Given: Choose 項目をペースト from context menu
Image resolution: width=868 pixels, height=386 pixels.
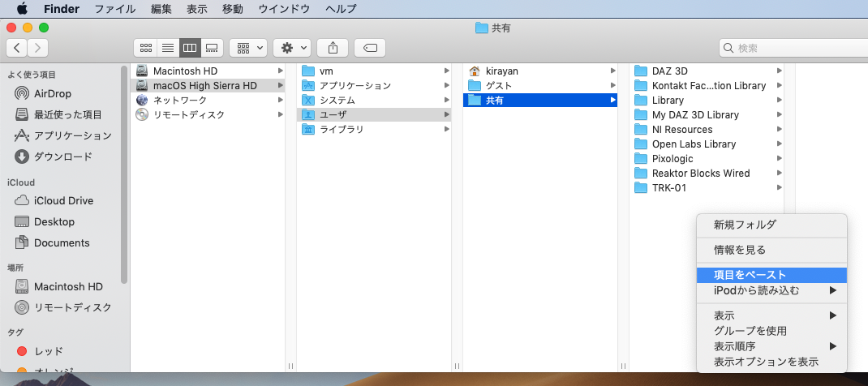Looking at the screenshot, I should [771, 275].
